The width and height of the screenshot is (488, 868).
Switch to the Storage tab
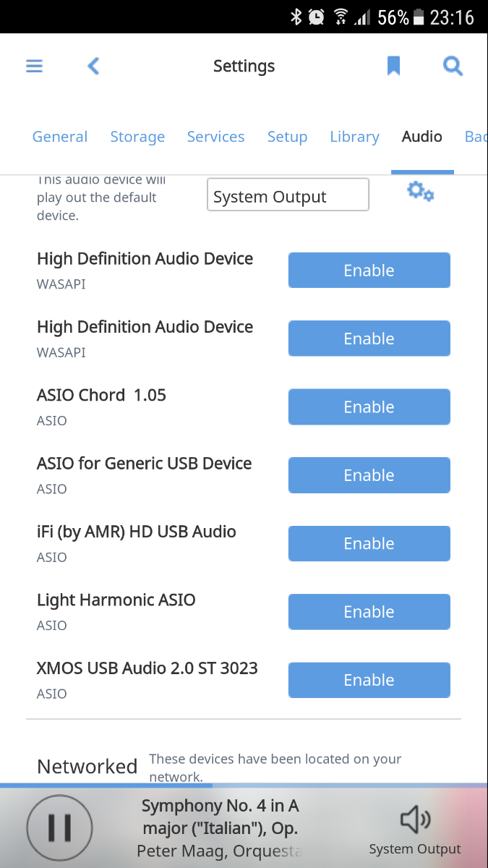coord(137,137)
